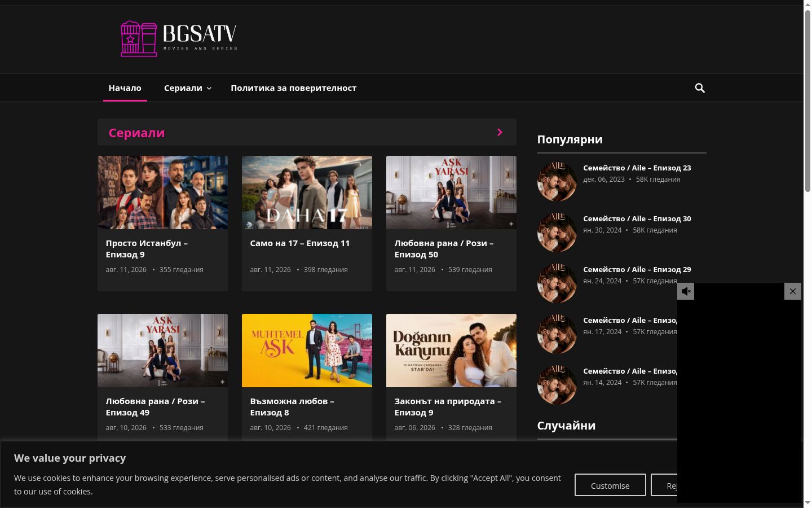Click the text 421 гледания
This screenshot has width=812, height=508.
[326, 428]
